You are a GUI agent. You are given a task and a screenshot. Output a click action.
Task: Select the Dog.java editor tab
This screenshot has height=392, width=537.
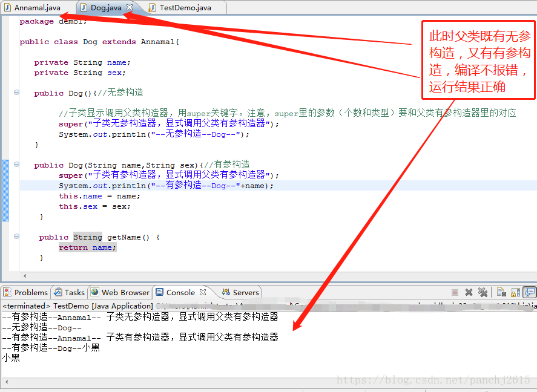click(106, 7)
